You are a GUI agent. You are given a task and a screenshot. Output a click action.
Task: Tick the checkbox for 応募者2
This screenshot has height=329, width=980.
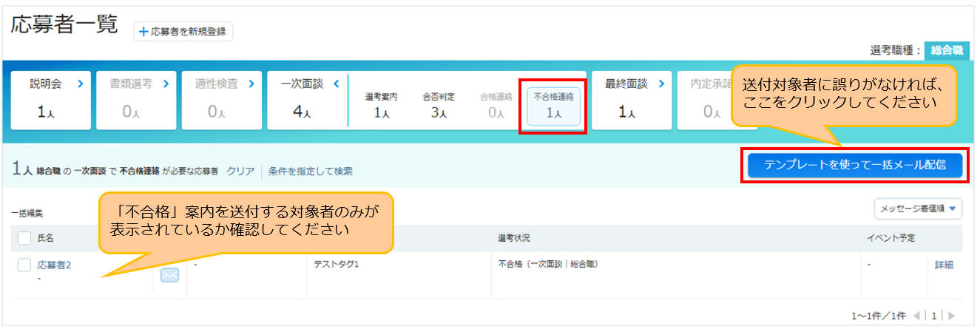click(x=24, y=265)
